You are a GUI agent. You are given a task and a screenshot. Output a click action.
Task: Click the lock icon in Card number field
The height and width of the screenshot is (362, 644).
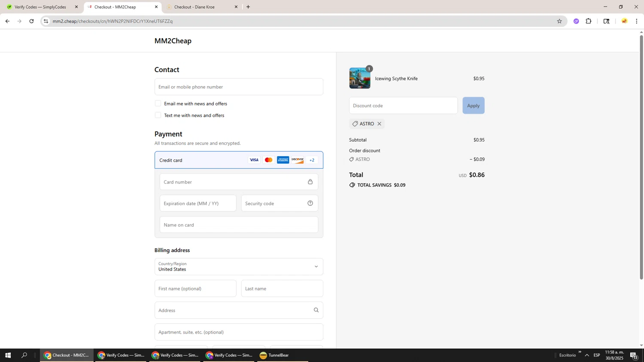tap(310, 182)
